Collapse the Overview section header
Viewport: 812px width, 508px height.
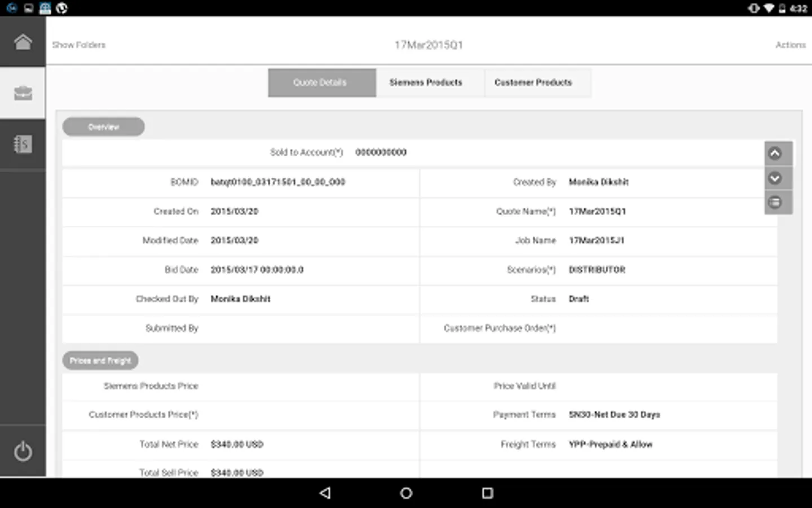tap(103, 127)
